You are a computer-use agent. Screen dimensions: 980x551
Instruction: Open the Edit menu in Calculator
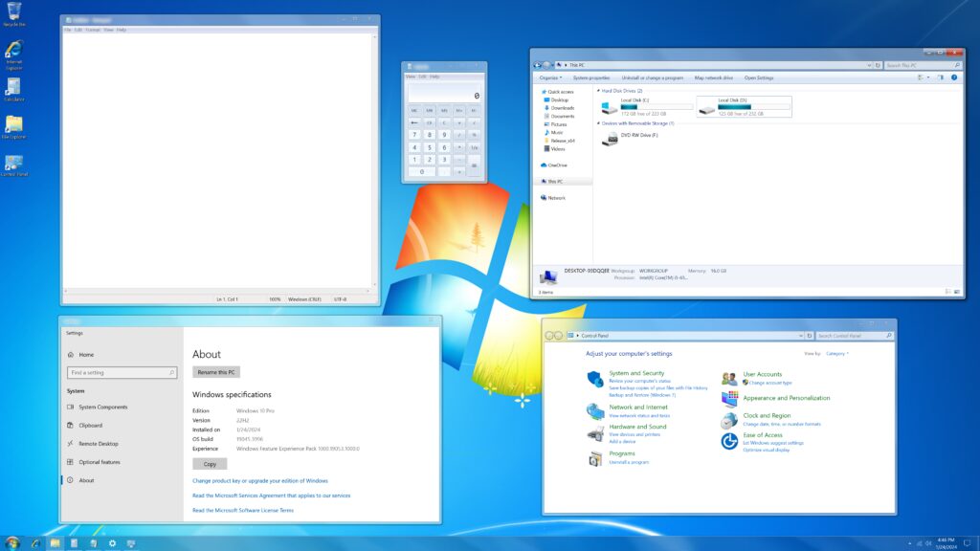422,77
